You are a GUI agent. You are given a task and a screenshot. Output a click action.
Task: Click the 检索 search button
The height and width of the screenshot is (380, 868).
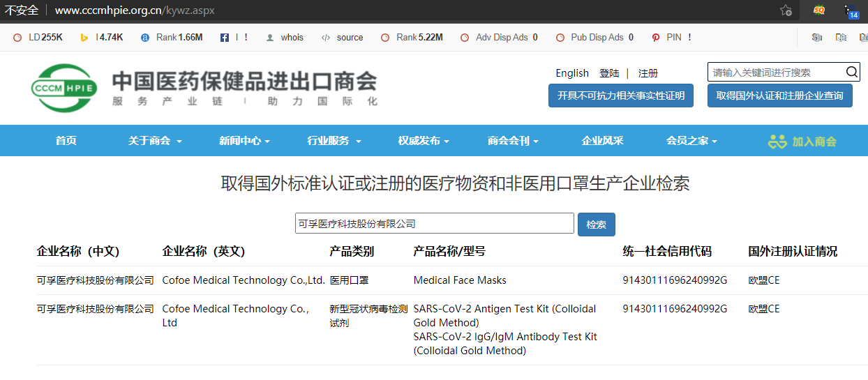click(597, 225)
